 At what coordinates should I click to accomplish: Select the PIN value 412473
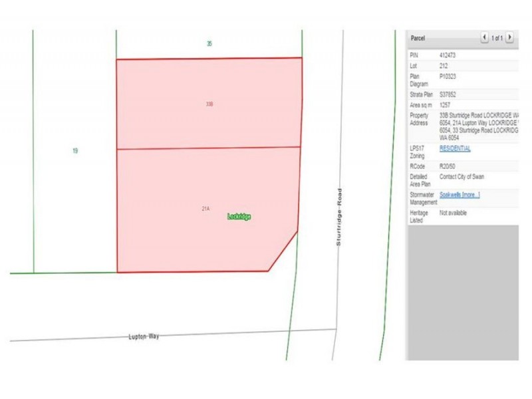pos(448,55)
